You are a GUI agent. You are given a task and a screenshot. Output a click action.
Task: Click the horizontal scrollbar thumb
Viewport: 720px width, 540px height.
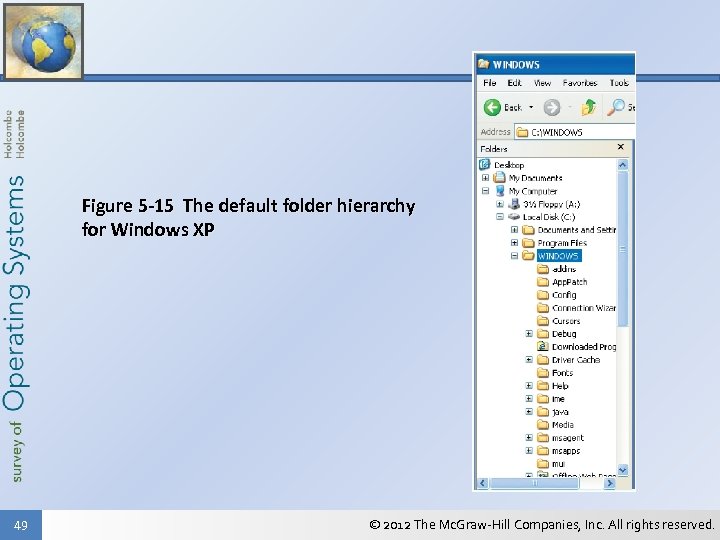click(534, 483)
